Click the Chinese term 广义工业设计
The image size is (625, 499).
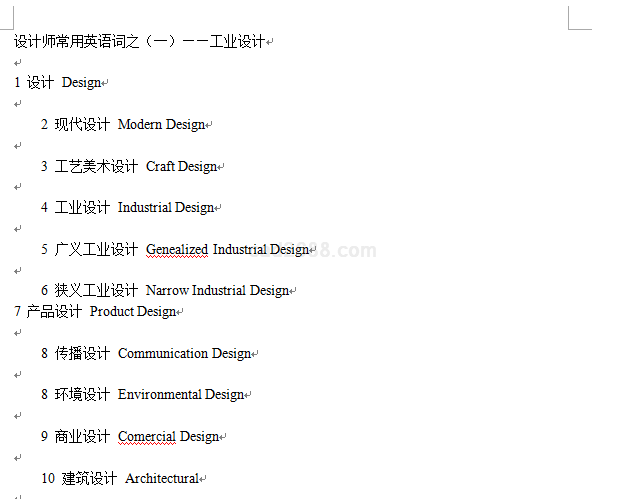coord(96,249)
